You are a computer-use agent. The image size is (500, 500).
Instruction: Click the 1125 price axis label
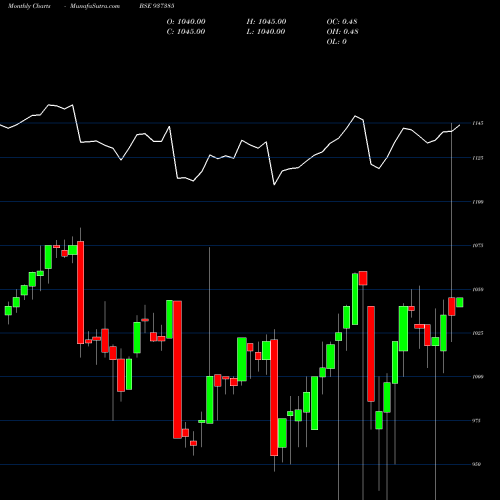(478, 158)
